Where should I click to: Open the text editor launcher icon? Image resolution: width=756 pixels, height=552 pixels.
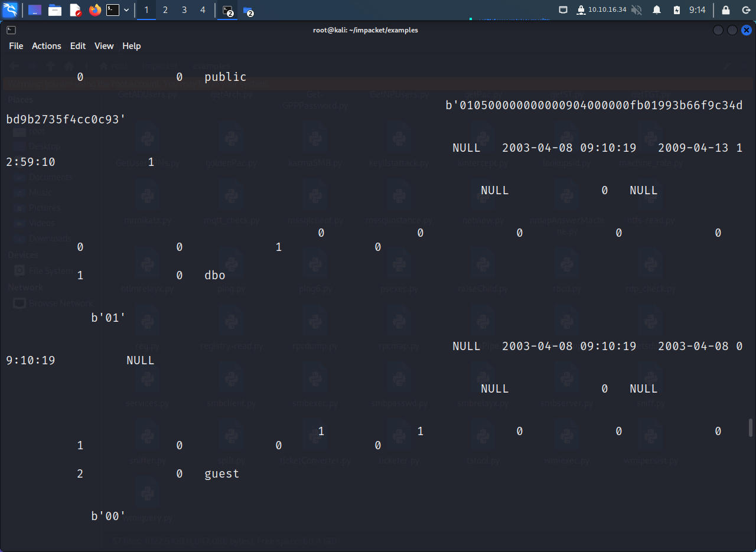75,10
